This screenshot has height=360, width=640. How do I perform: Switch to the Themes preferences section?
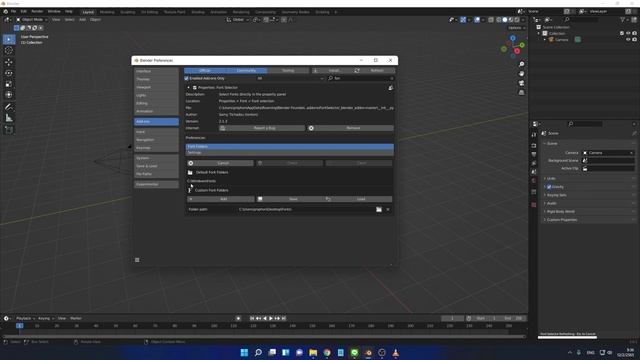156,79
